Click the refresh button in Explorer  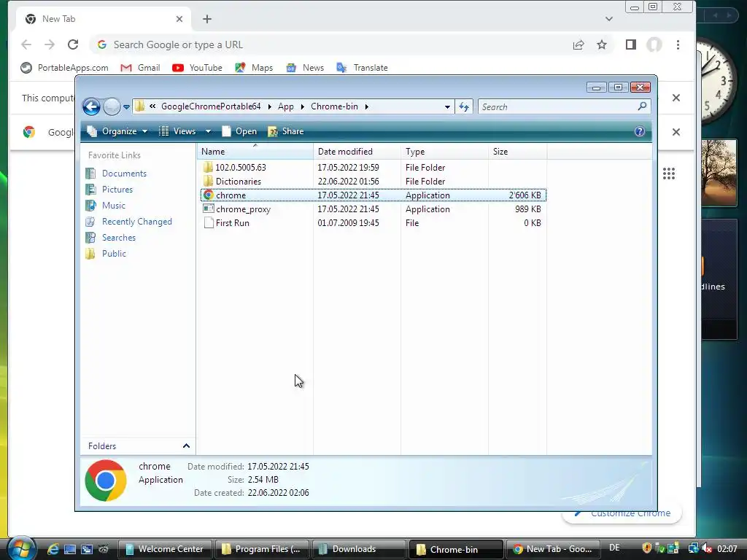pyautogui.click(x=464, y=106)
